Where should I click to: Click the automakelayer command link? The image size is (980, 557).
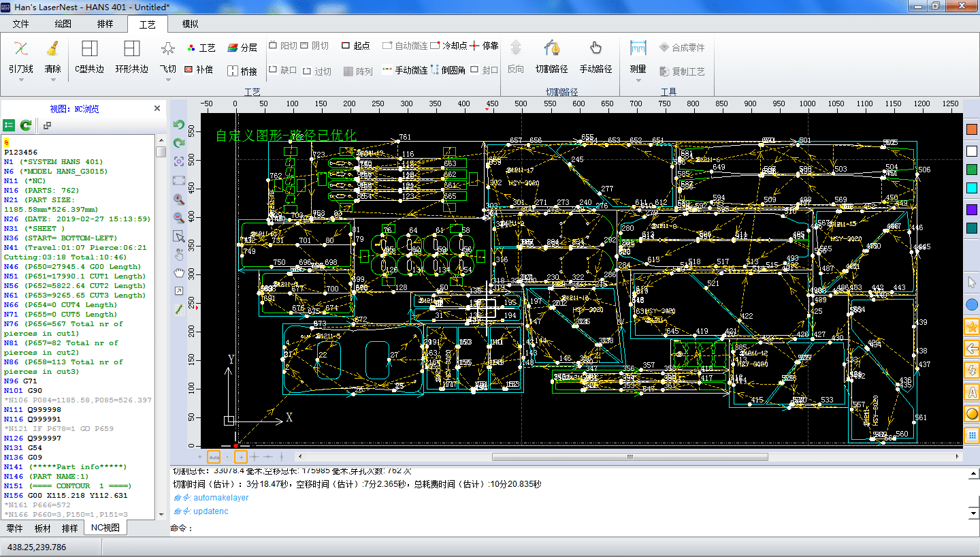[x=220, y=498]
